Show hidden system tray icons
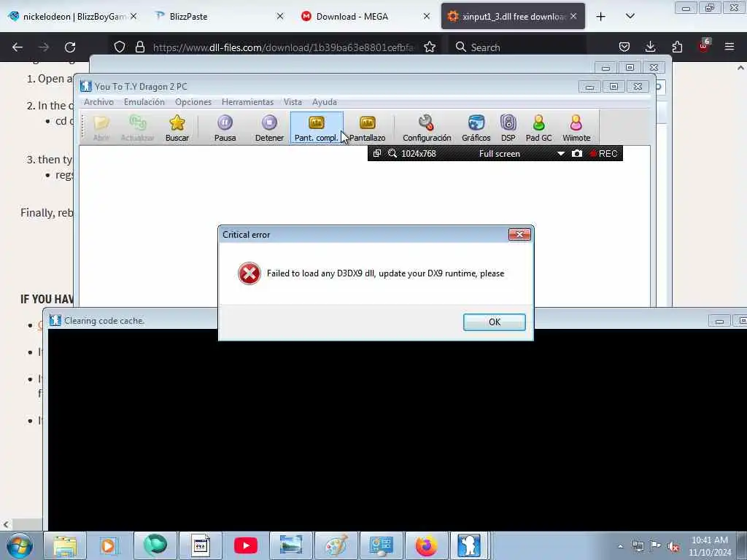 620,546
